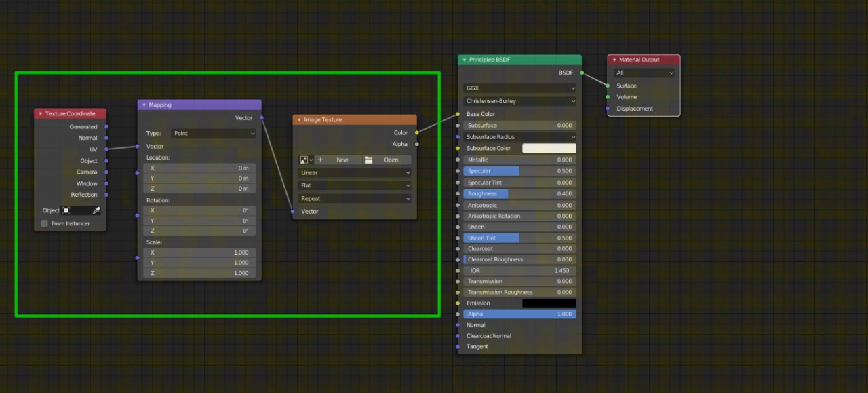Click the Transmission Roughness slider
The width and height of the screenshot is (868, 393).
(x=520, y=292)
